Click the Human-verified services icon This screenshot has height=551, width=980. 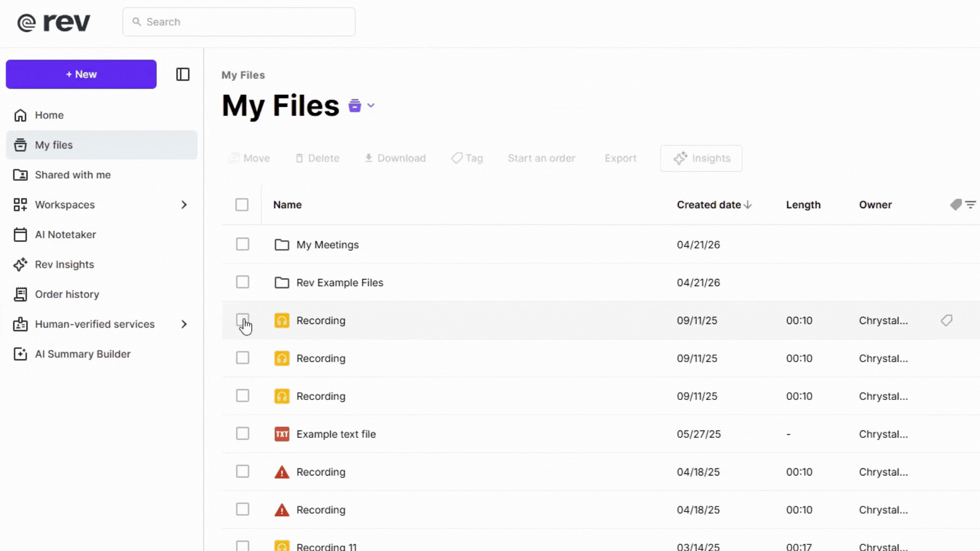(x=20, y=324)
